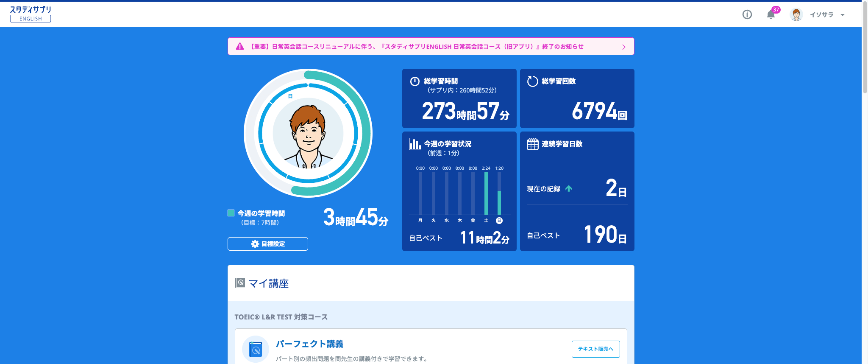Viewport: 868px width, 364px height.
Task: Click the イソサラ username in header
Action: 821,15
